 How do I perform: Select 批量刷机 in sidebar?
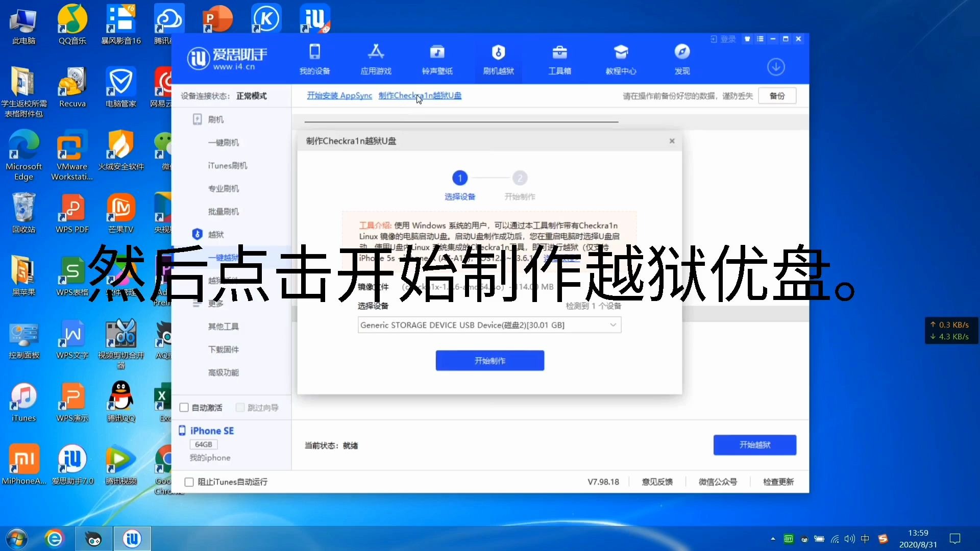(223, 211)
